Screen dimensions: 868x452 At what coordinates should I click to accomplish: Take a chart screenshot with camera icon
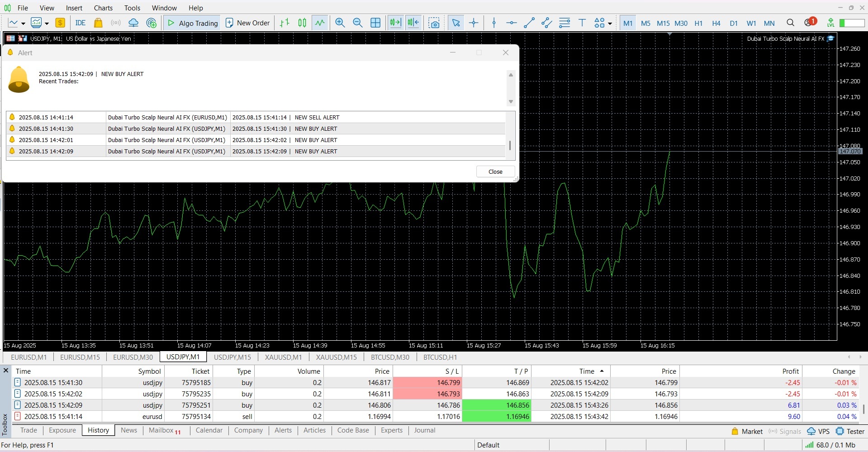[434, 23]
